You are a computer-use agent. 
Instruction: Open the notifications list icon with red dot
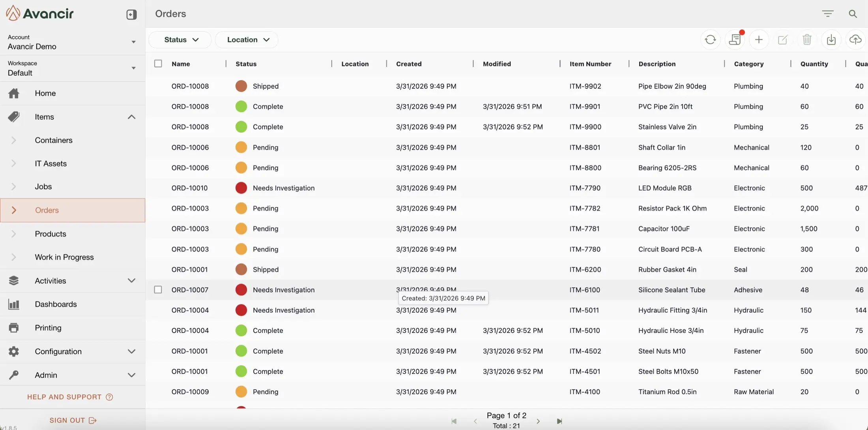(735, 39)
